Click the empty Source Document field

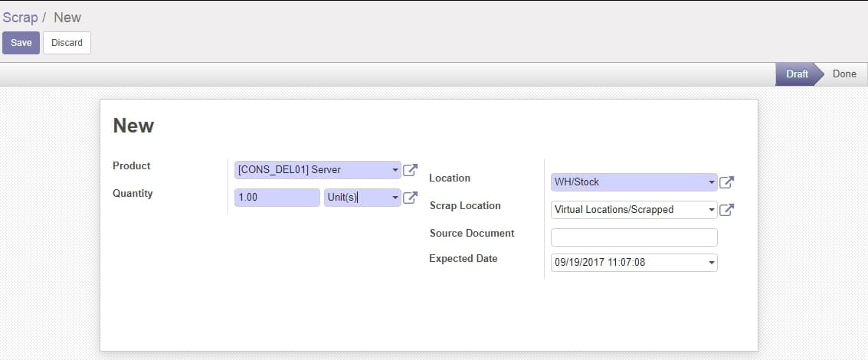pyautogui.click(x=634, y=237)
